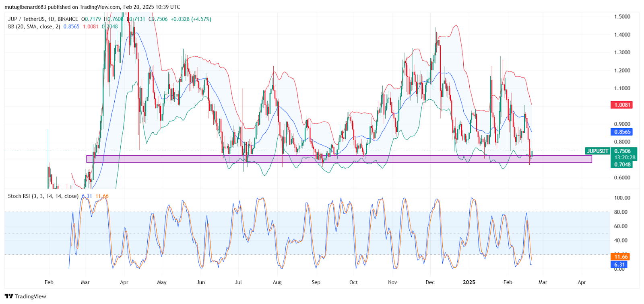Click the 1.3000 price axis label
This screenshot has height=304, width=644.
(x=622, y=52)
